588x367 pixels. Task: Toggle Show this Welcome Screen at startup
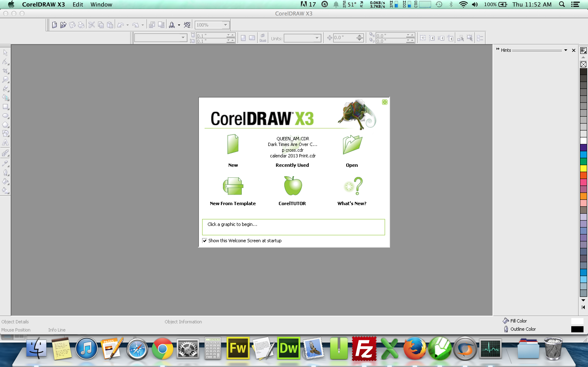click(205, 240)
